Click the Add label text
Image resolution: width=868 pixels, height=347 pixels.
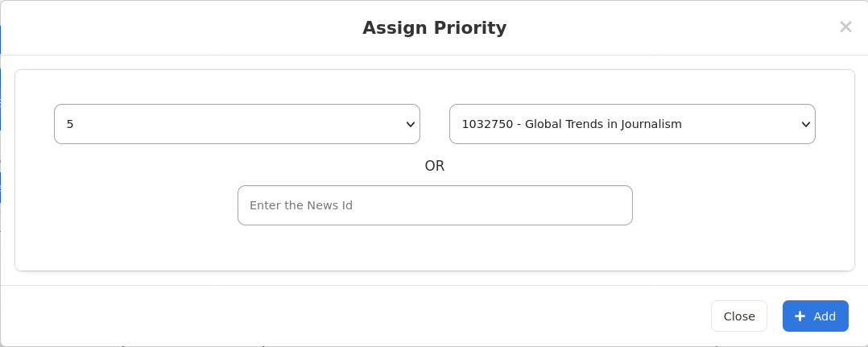pos(825,316)
